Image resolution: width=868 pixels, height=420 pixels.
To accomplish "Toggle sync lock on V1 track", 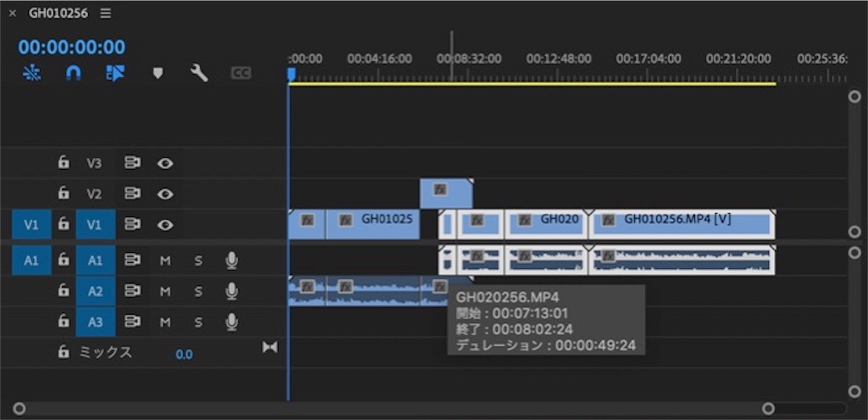I will point(131,224).
